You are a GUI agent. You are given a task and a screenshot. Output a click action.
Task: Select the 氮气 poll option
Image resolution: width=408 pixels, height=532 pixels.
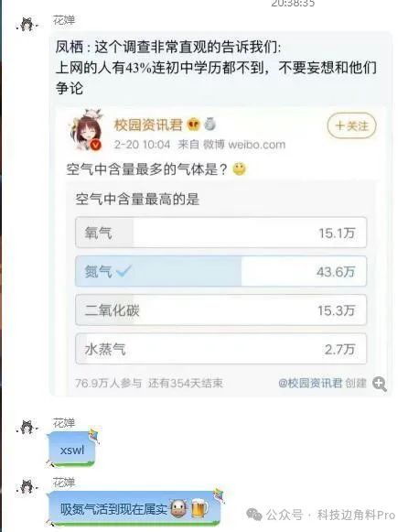[221, 271]
